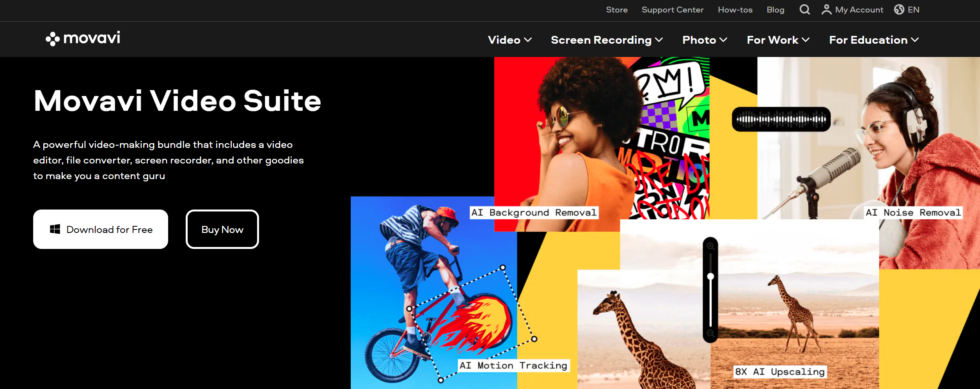The image size is (980, 389).
Task: Visit the Blog link
Action: [x=776, y=10]
